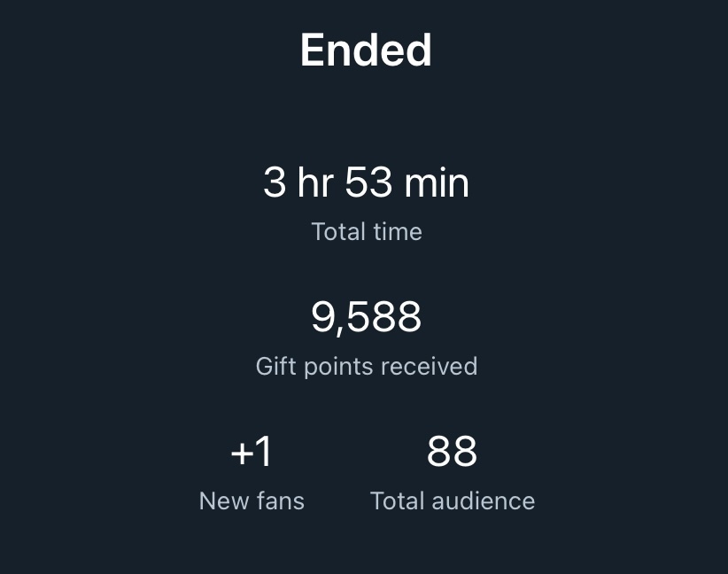This screenshot has height=574, width=728.
Task: Click the "Total audience" label
Action: point(452,500)
